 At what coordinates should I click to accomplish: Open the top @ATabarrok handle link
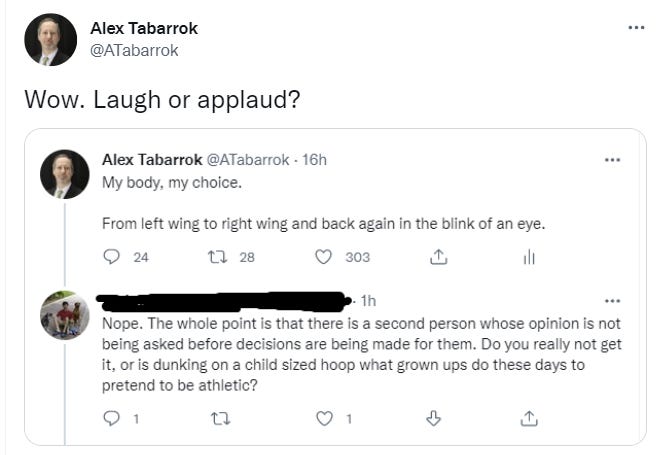pyautogui.click(x=134, y=50)
